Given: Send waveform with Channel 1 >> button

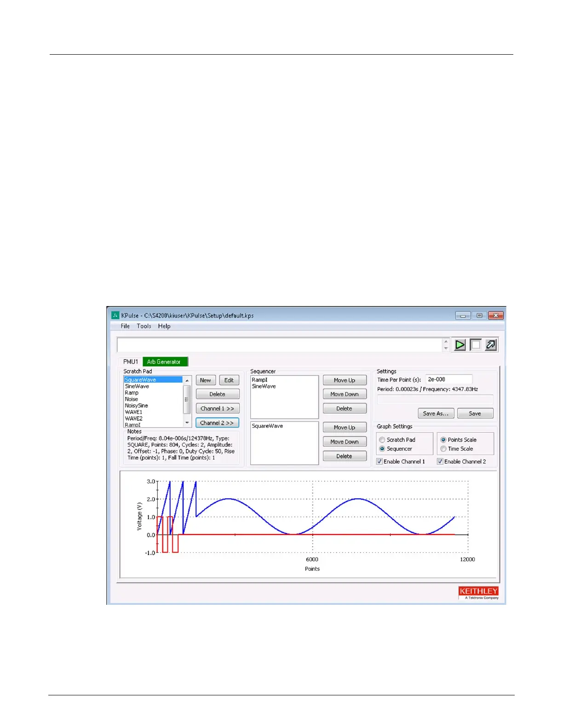Looking at the screenshot, I should coord(218,409).
